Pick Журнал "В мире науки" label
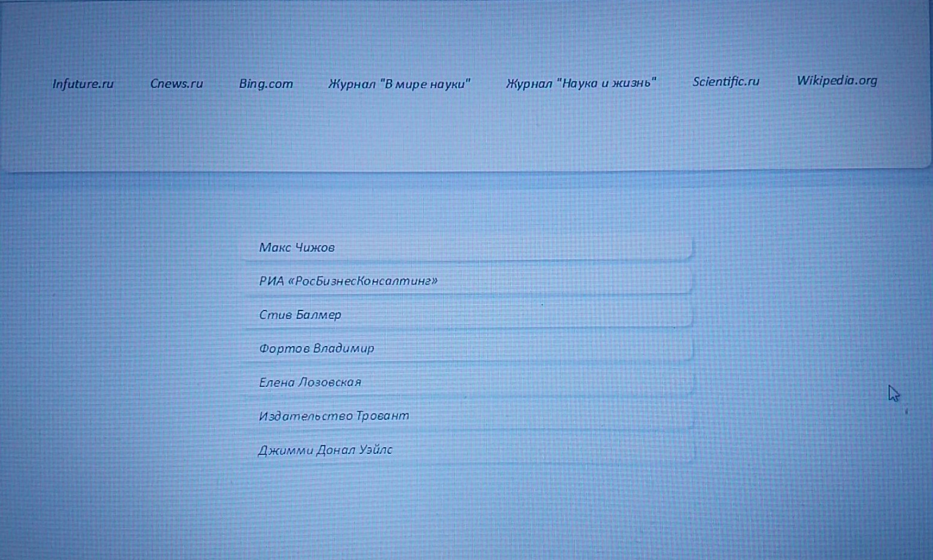Screen dimensions: 933x560 (399, 84)
